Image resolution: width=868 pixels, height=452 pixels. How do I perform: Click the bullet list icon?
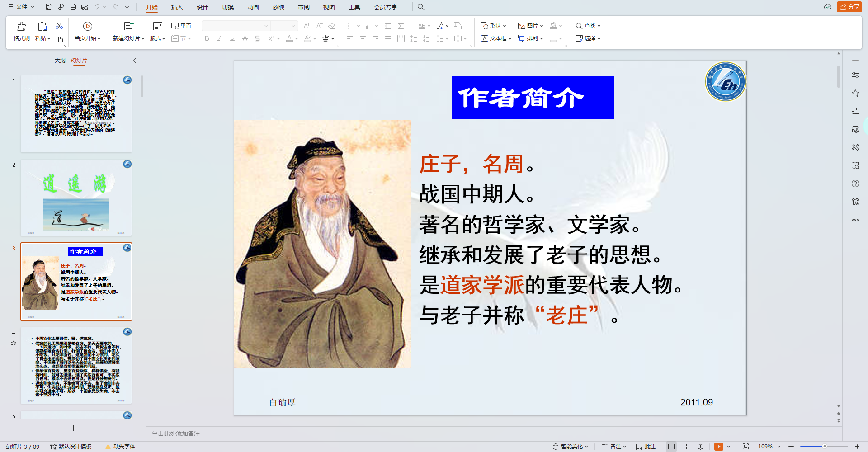coord(351,26)
